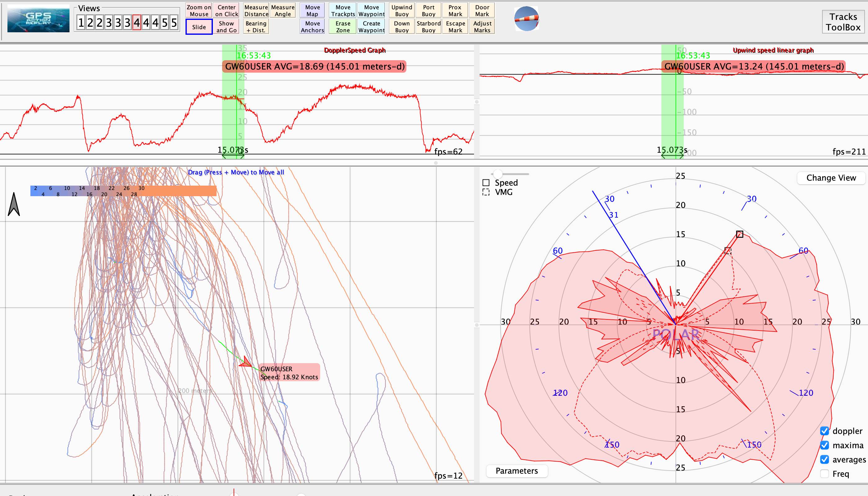Image resolution: width=868 pixels, height=496 pixels.
Task: Adjust the polar graph slider handle
Action: coord(498,174)
